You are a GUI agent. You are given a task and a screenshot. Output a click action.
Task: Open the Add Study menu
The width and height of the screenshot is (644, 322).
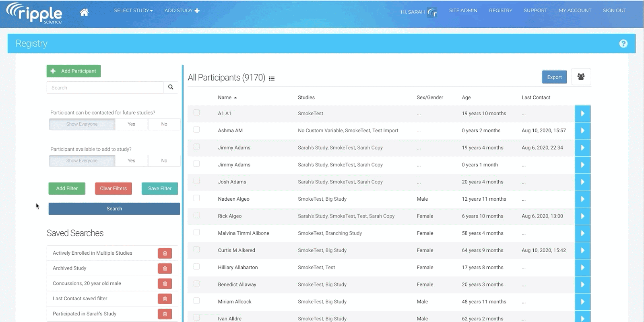(182, 10)
